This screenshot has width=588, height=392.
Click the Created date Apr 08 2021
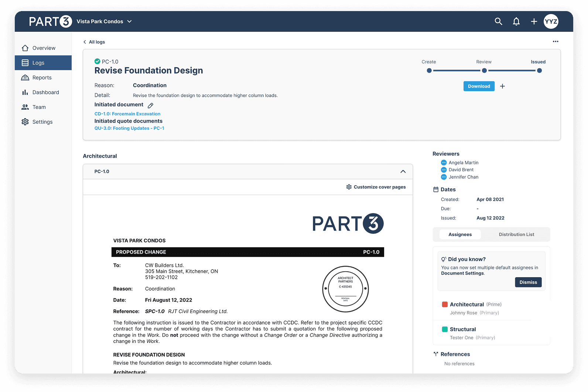[x=490, y=199]
